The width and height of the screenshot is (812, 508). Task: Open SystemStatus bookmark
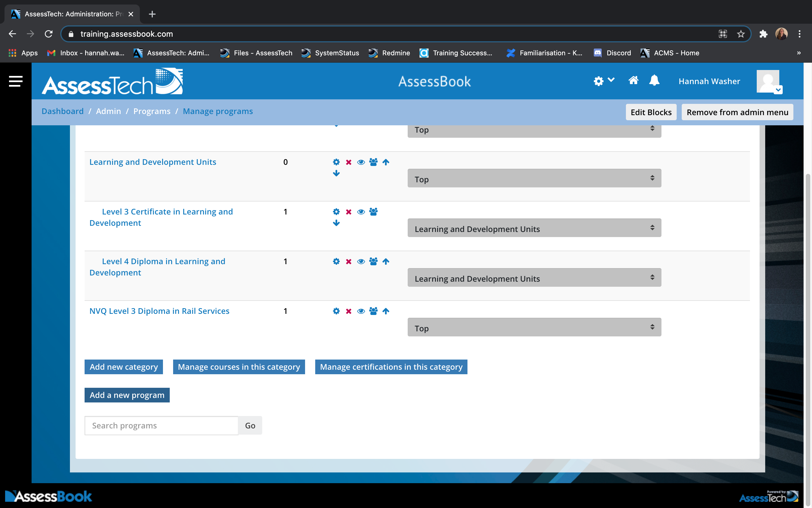coord(330,53)
